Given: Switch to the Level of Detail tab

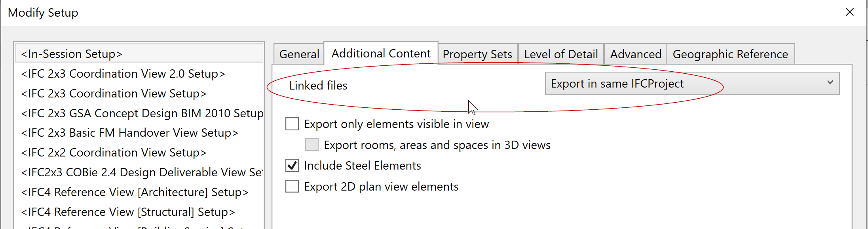Looking at the screenshot, I should click(560, 53).
